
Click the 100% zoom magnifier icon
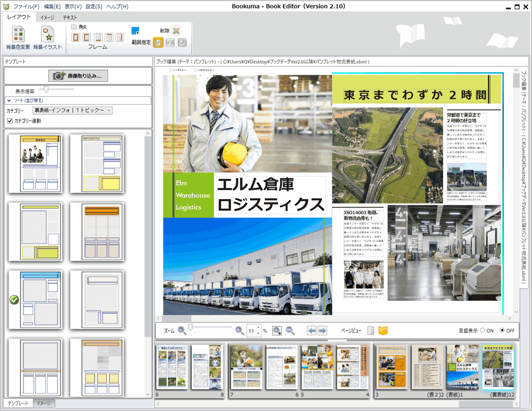(290, 331)
